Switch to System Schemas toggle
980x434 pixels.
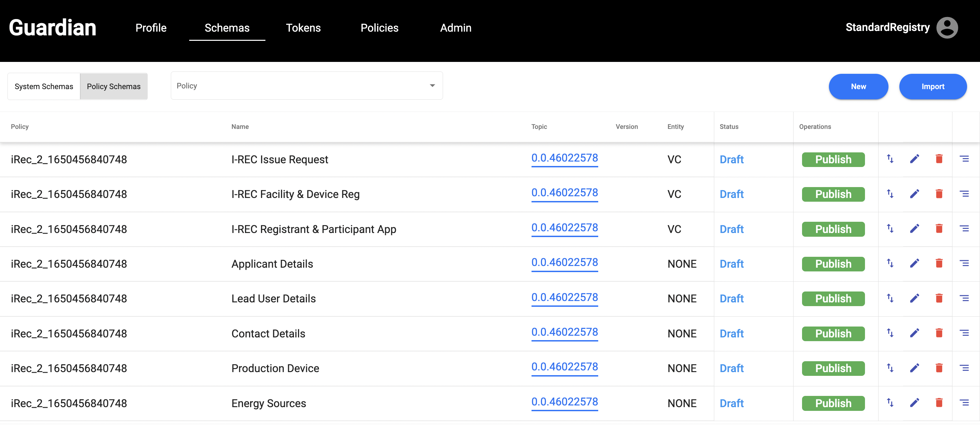(44, 86)
